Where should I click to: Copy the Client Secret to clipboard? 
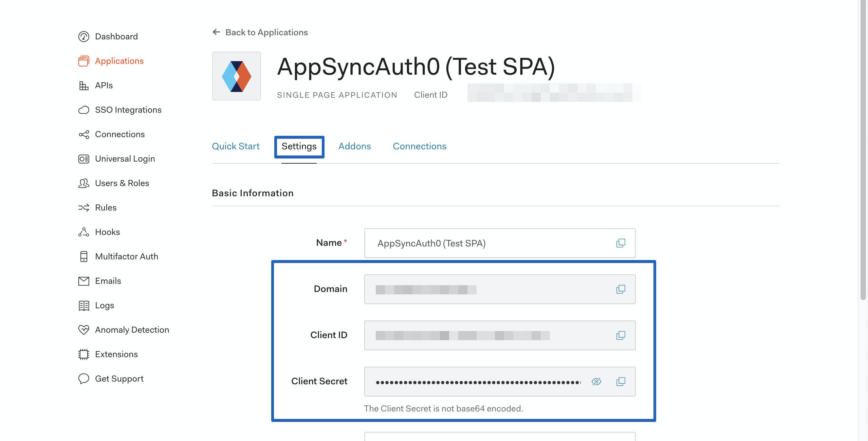click(x=621, y=382)
